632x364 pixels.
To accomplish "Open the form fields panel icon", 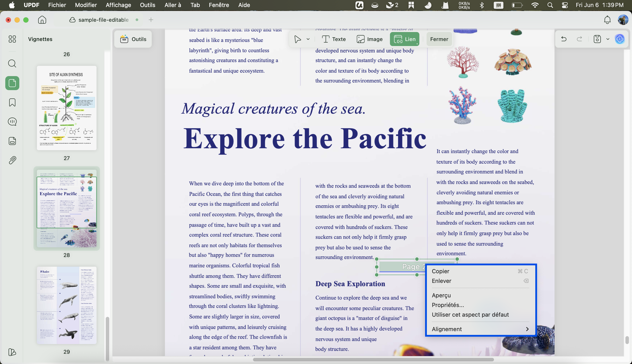I will [x=12, y=141].
